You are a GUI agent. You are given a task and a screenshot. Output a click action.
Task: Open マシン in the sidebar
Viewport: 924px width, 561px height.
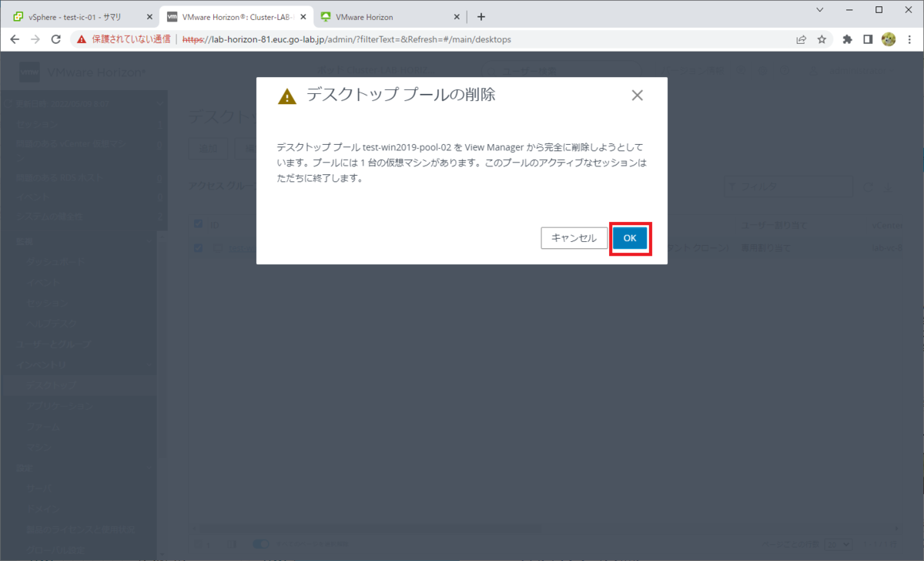[38, 447]
